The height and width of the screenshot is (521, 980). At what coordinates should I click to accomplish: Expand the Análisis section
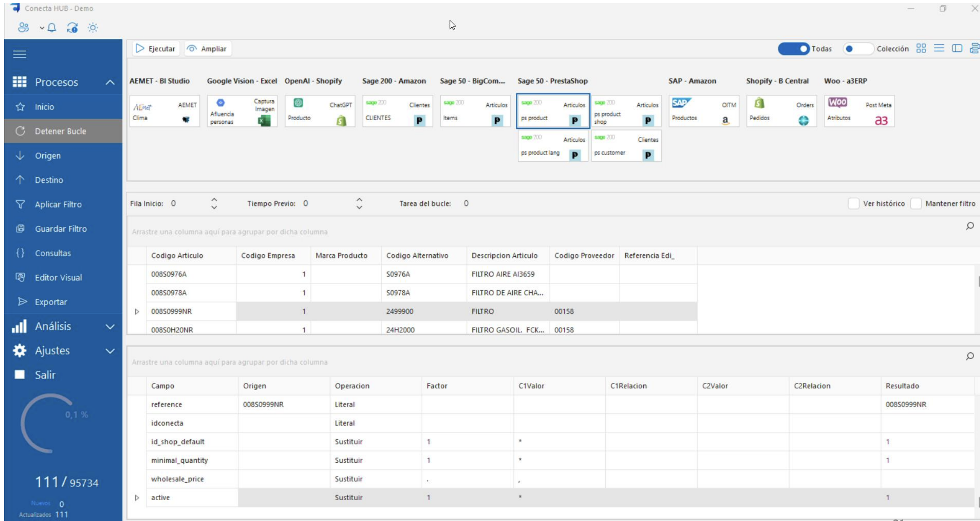tap(110, 326)
